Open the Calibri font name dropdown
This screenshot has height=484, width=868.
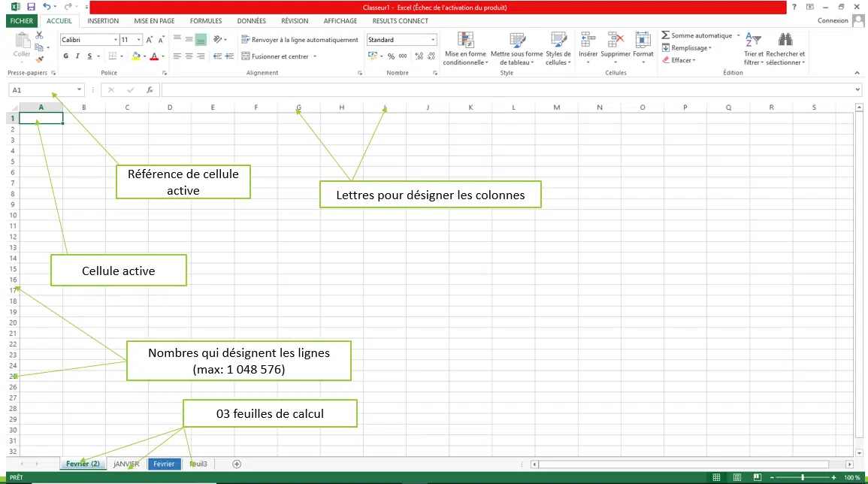tap(116, 40)
